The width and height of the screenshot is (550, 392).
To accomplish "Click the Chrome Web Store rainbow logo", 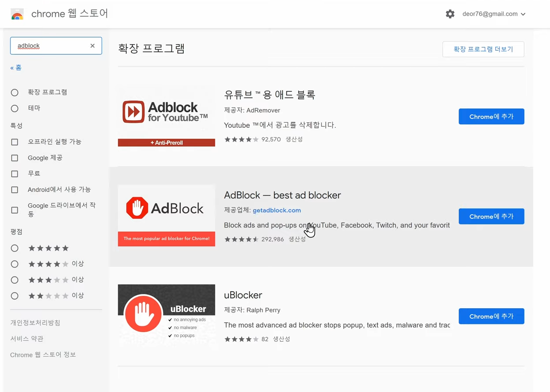I will 17,14.
